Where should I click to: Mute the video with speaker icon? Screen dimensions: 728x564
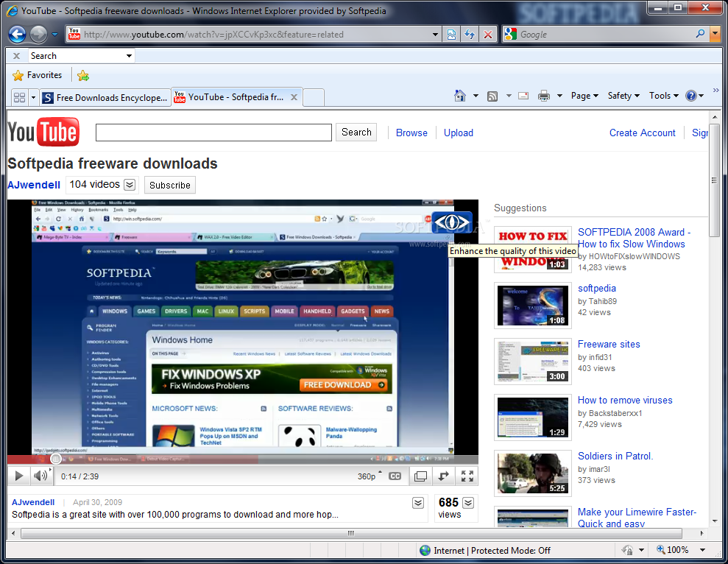pos(40,476)
